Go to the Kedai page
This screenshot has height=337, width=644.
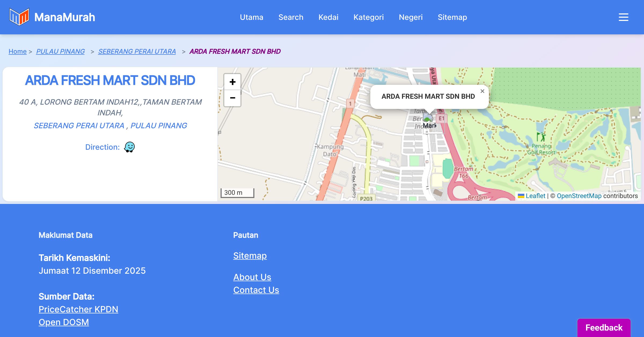[x=328, y=17]
